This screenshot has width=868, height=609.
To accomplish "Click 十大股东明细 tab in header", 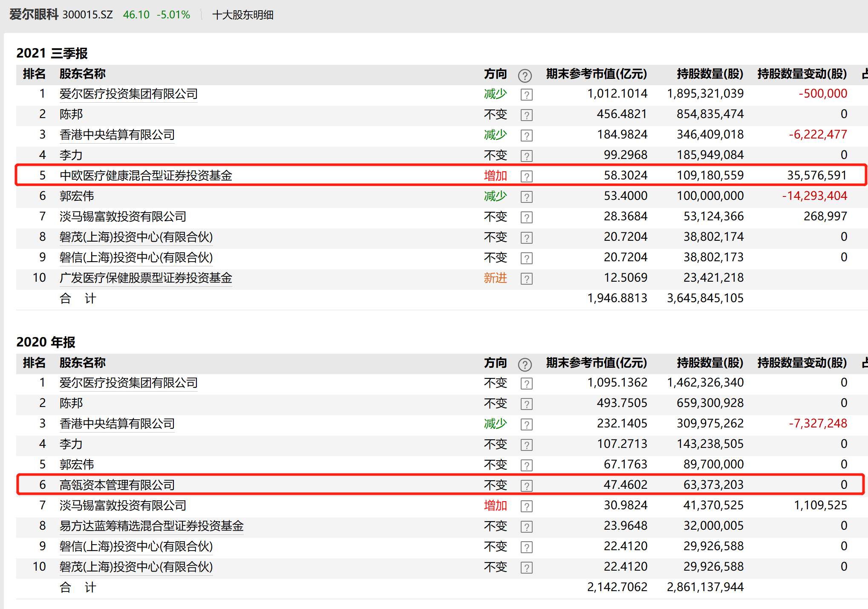I will click(x=242, y=15).
